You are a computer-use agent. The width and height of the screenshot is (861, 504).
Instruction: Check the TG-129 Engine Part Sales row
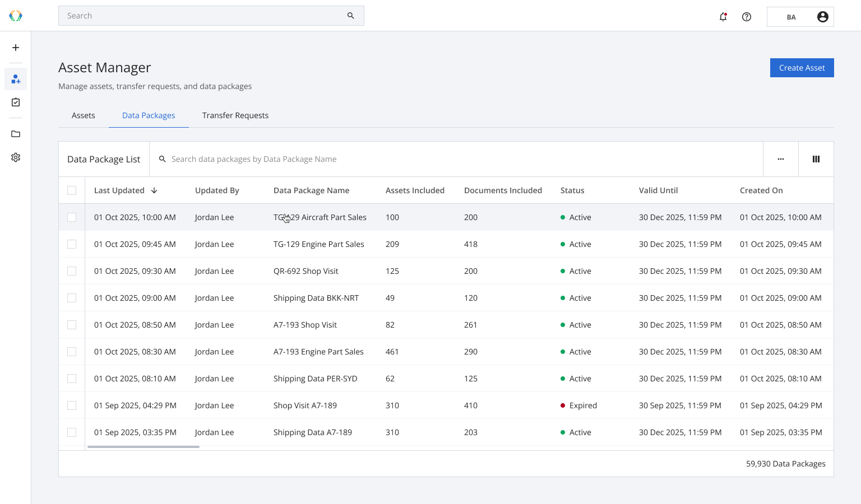click(x=72, y=244)
